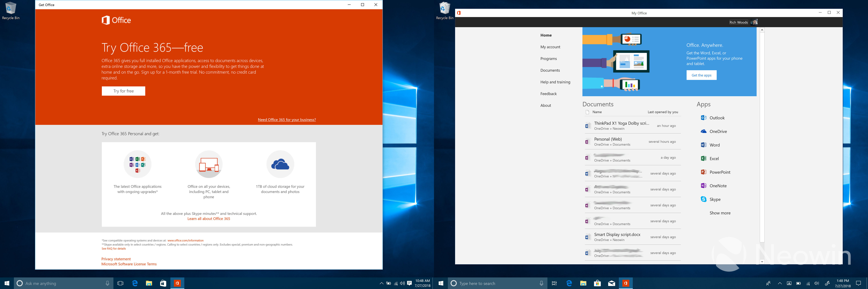The height and width of the screenshot is (289, 868).
Task: Click Rich Woods profile picture
Action: (x=754, y=22)
